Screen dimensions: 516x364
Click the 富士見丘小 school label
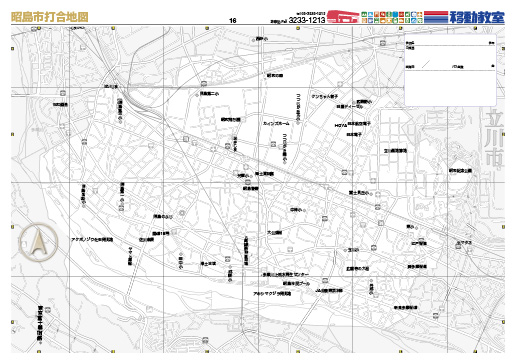click(x=359, y=193)
